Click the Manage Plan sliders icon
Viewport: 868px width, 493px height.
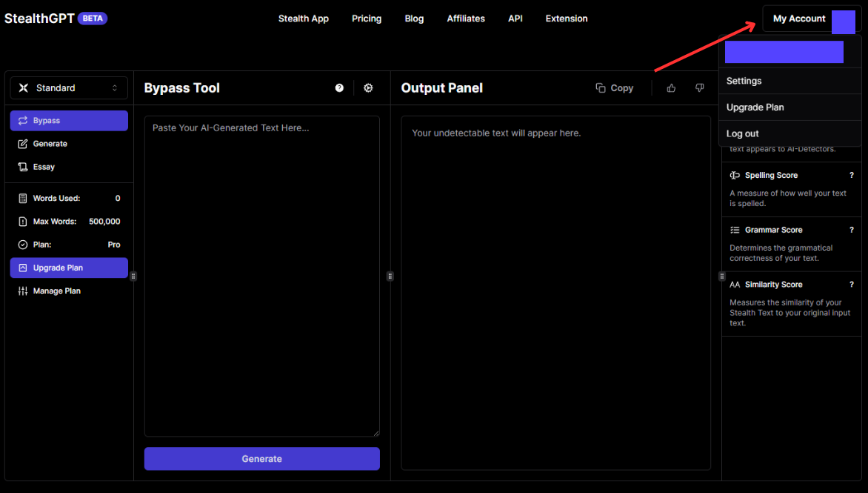pyautogui.click(x=23, y=291)
